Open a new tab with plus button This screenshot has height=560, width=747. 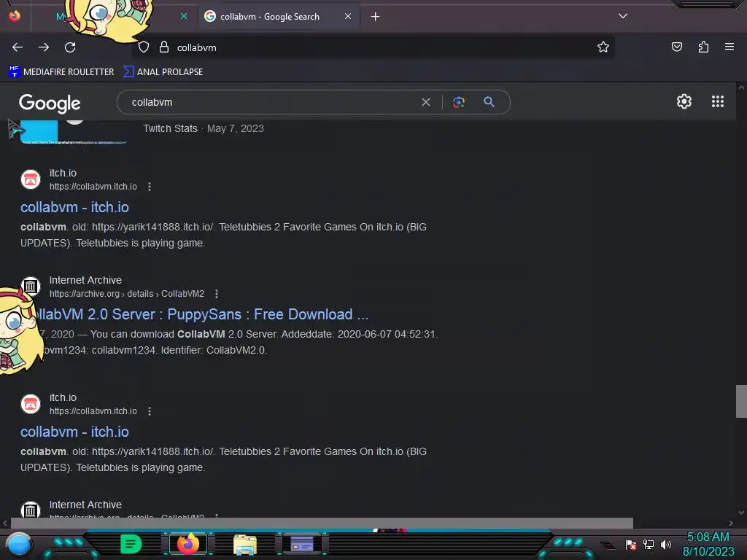pyautogui.click(x=376, y=17)
